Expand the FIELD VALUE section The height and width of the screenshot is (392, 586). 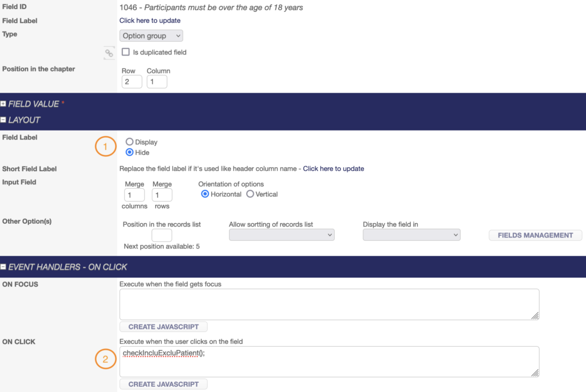pyautogui.click(x=3, y=104)
